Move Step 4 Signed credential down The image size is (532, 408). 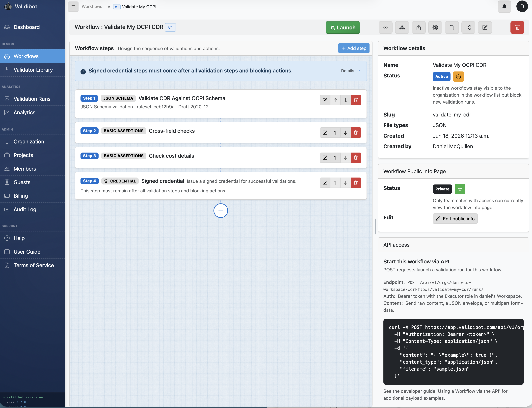tap(345, 183)
